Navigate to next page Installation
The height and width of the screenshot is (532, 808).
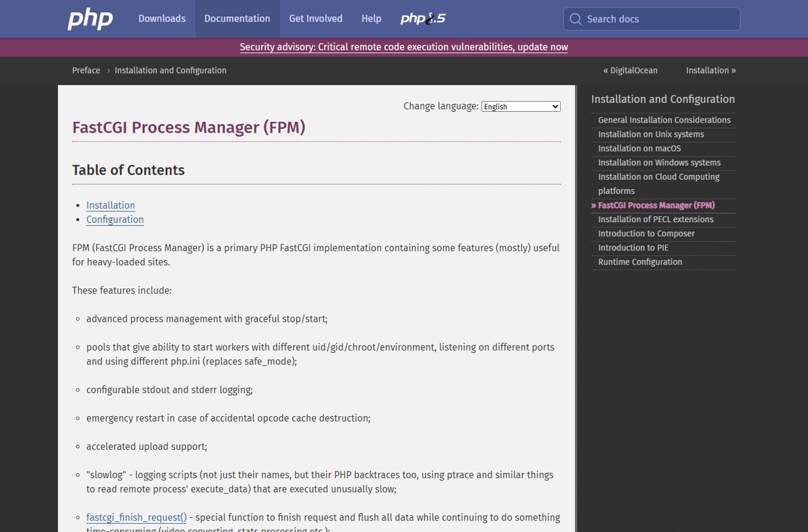click(x=711, y=70)
